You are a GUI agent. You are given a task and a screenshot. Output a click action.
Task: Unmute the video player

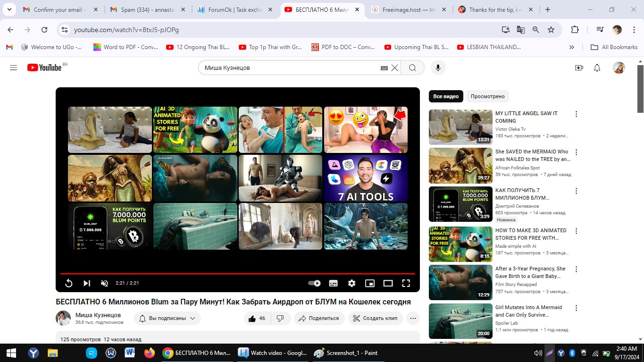click(105, 283)
